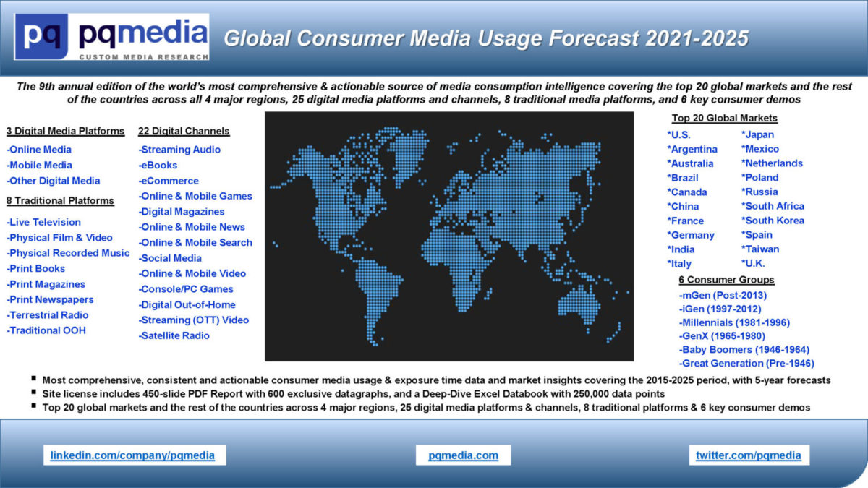Click the Millennials (1981-1996) consumer group

[733, 322]
